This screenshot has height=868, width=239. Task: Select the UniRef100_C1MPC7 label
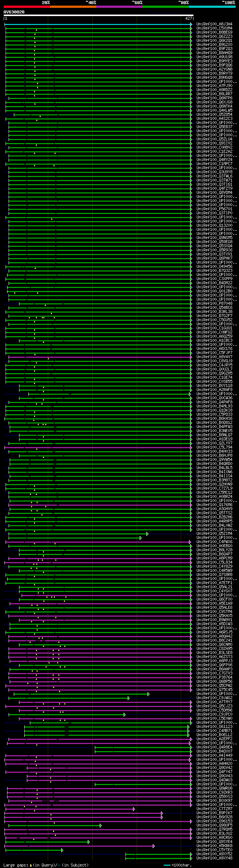coord(214,164)
